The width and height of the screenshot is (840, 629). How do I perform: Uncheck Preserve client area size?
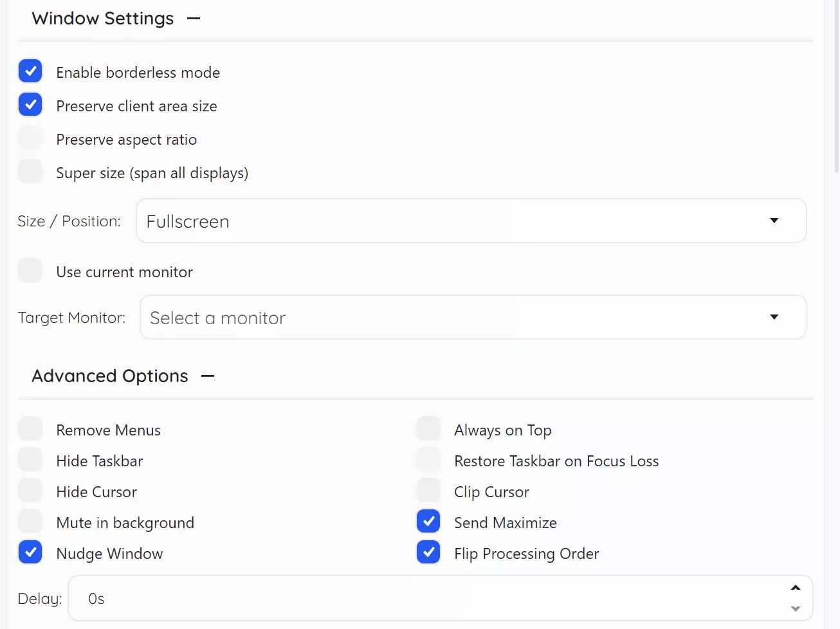pyautogui.click(x=30, y=105)
